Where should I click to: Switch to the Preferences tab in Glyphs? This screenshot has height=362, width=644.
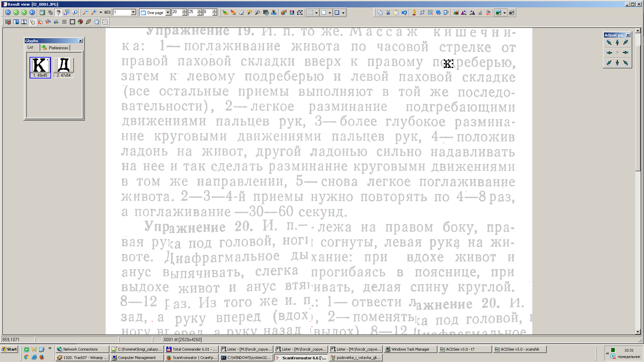(x=55, y=48)
